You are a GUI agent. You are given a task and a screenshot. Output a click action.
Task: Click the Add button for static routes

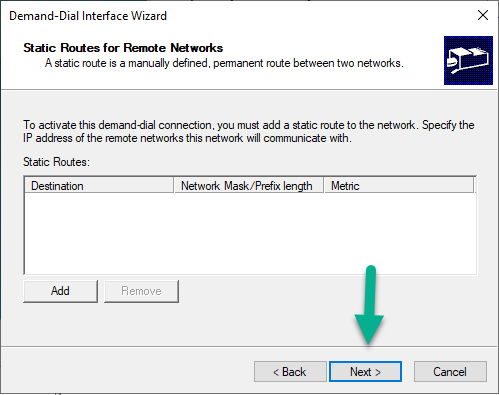click(60, 291)
